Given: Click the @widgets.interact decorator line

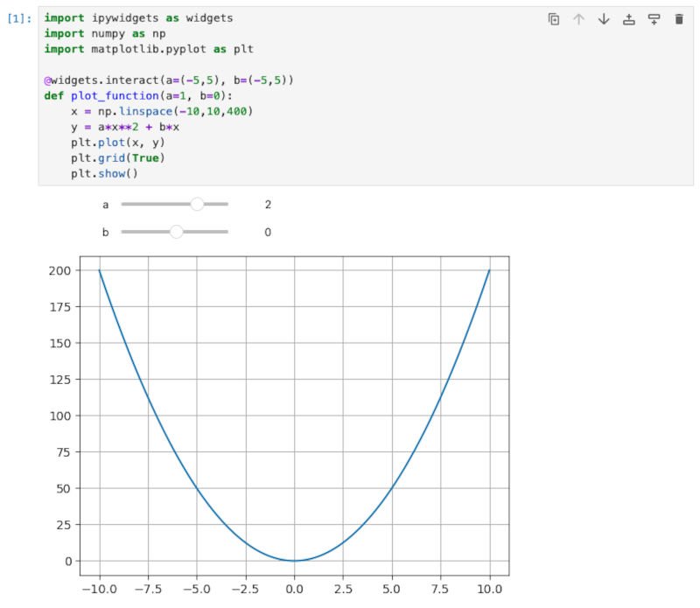Looking at the screenshot, I should pos(168,80).
